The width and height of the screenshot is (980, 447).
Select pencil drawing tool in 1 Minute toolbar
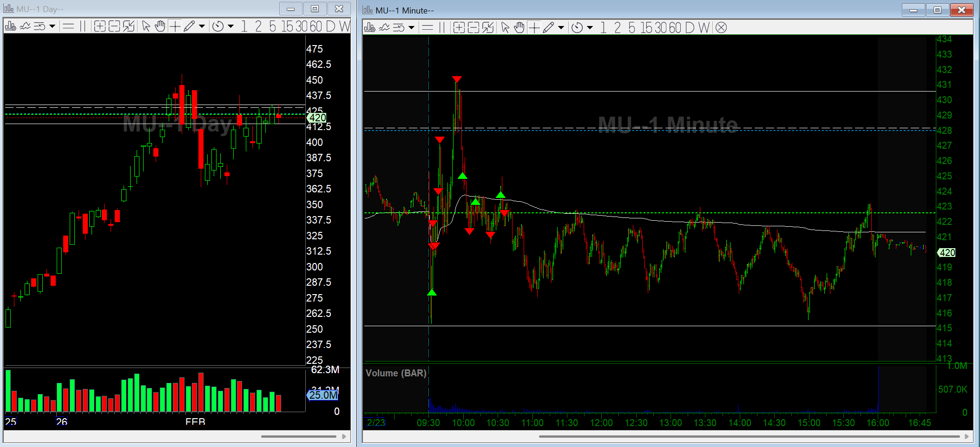548,27
